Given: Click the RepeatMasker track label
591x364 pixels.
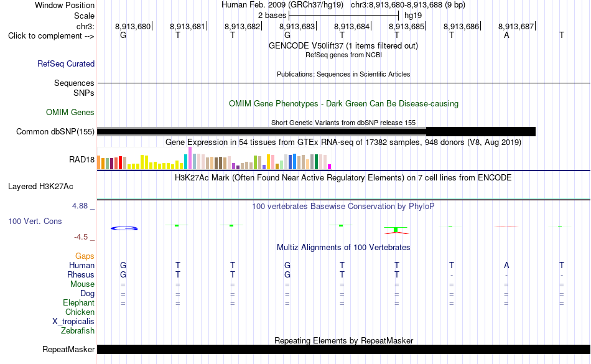Looking at the screenshot, I should tap(68, 349).
